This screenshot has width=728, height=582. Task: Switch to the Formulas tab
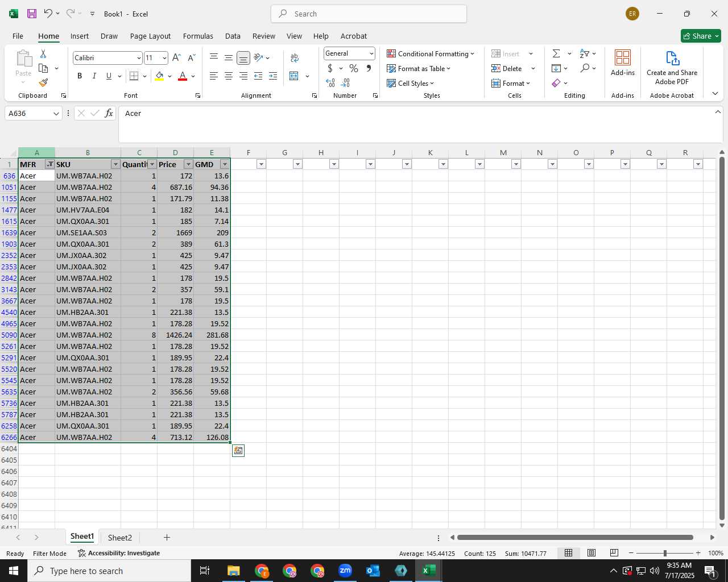pyautogui.click(x=198, y=36)
